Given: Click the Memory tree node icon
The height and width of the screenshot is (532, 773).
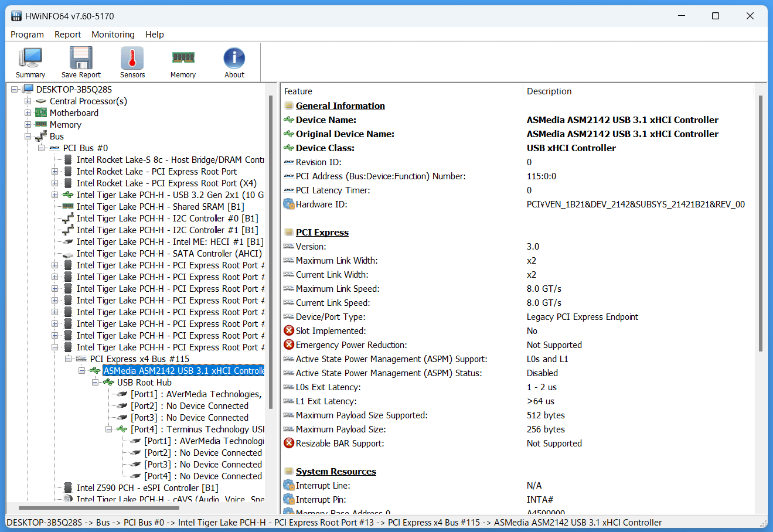Looking at the screenshot, I should tap(41, 124).
